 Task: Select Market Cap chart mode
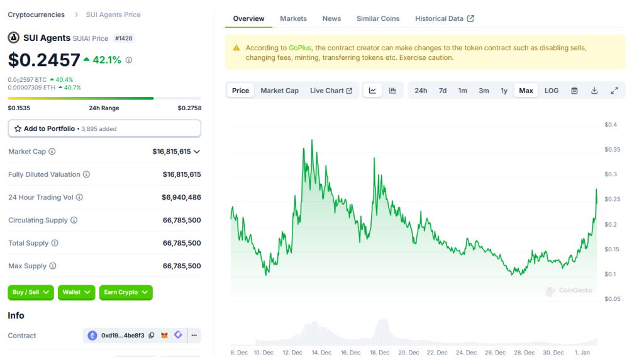pos(280,91)
